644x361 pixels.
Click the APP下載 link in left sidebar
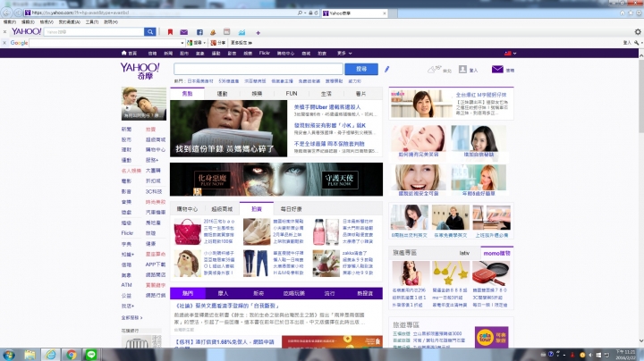(156, 264)
